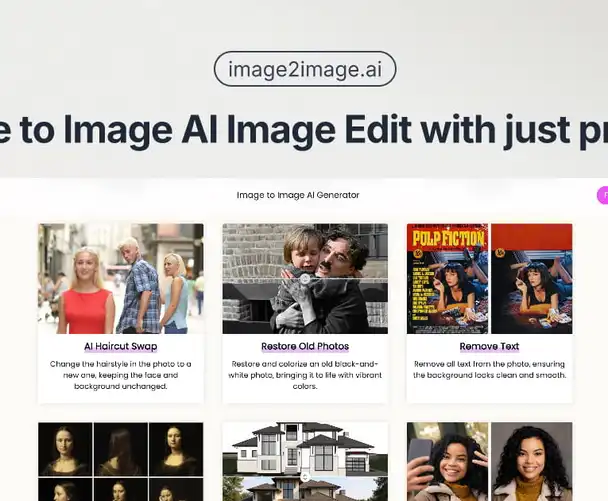
Task: Click the before/after slider handle on old photo
Action: [305, 279]
